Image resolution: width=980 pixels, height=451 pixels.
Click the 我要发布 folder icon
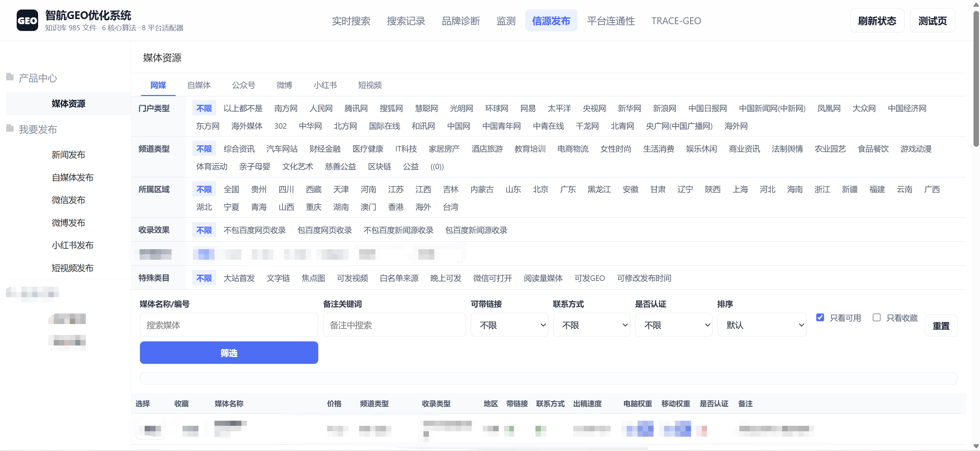pyautogui.click(x=10, y=129)
